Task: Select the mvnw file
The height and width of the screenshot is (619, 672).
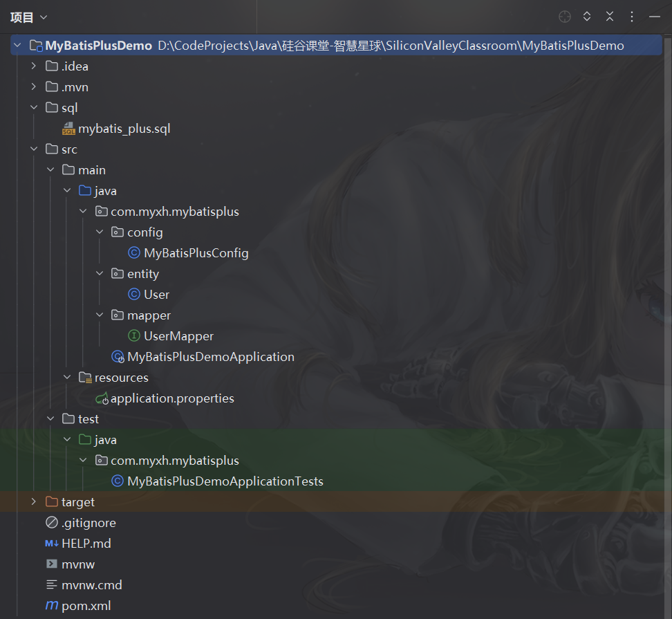Action: click(78, 564)
